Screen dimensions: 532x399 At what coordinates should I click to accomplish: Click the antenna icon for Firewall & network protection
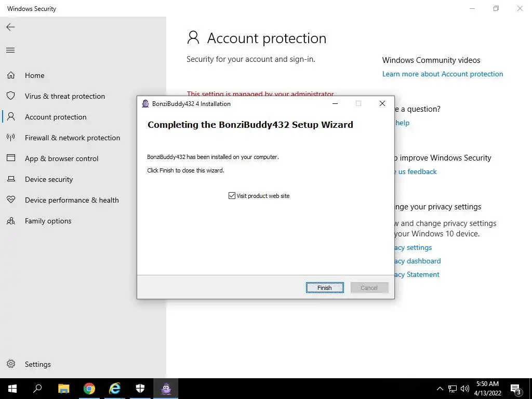(x=11, y=137)
